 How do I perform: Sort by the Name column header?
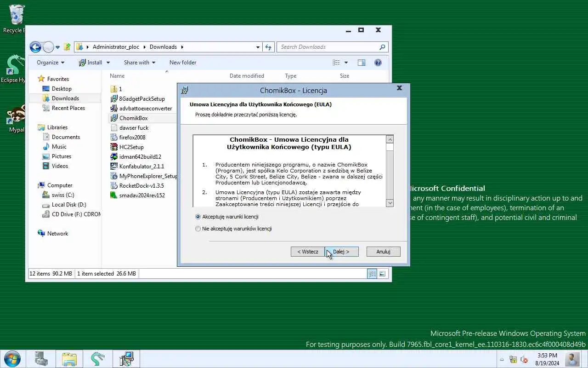point(117,76)
